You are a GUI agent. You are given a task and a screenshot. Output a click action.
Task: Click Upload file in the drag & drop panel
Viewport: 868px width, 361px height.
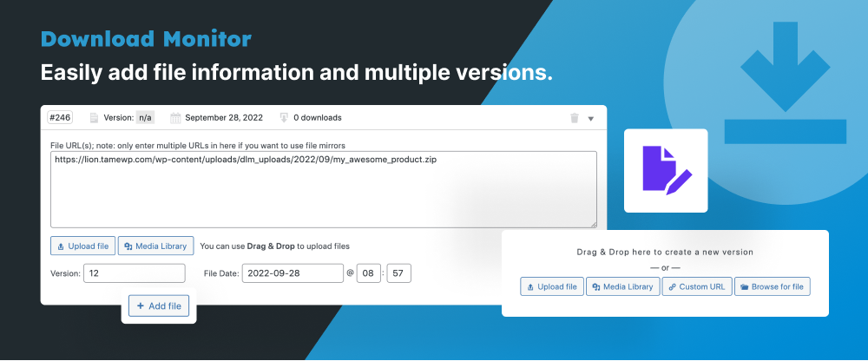click(552, 286)
